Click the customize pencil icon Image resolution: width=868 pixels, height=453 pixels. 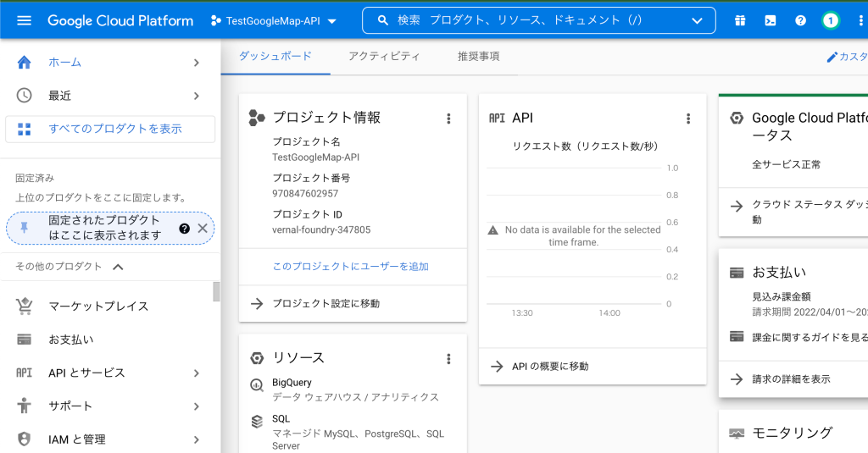pos(832,57)
